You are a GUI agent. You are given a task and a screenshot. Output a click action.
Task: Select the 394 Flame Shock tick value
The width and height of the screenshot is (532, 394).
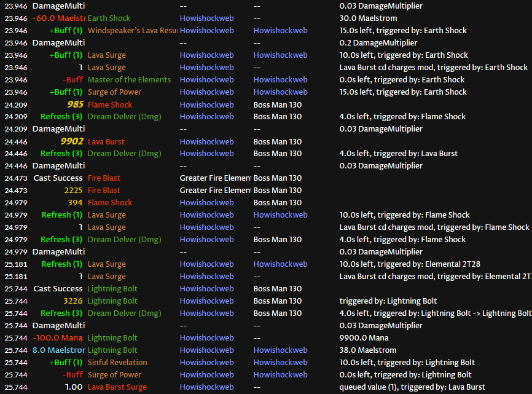(75, 203)
